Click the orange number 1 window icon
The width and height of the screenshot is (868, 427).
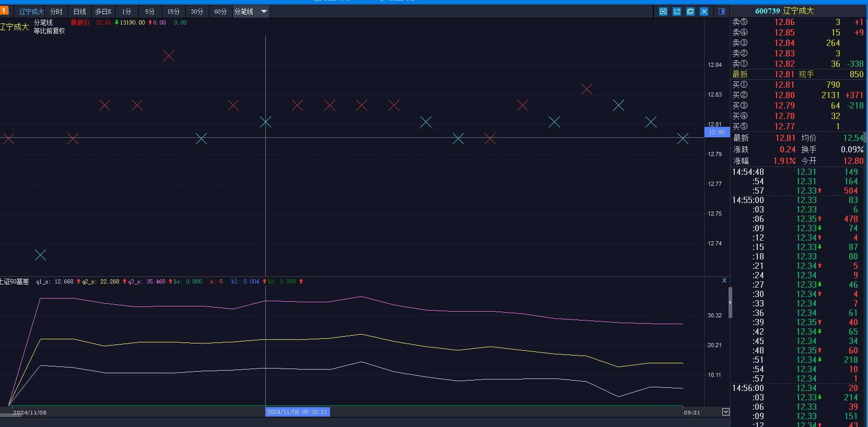click(4, 10)
